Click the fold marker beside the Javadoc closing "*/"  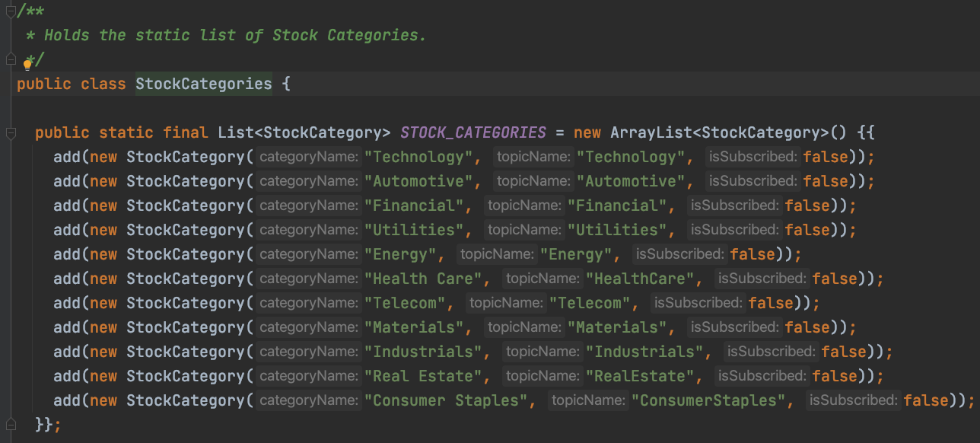click(x=10, y=58)
